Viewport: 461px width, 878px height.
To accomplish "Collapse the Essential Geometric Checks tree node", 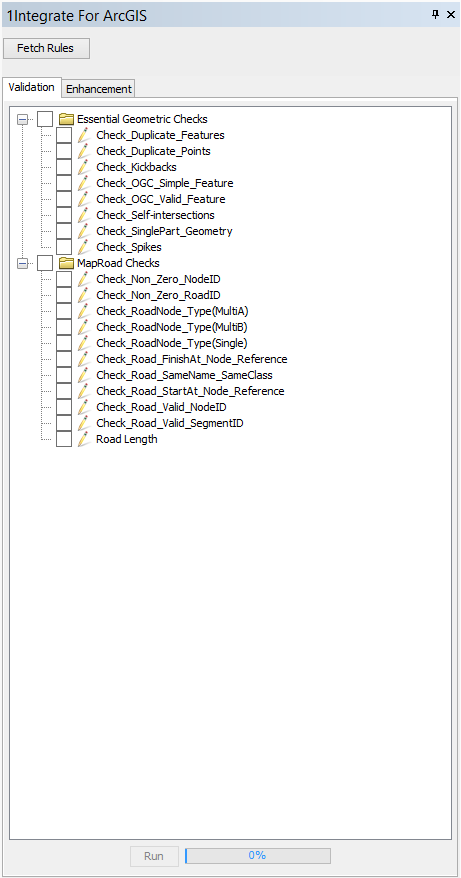I will [22, 119].
